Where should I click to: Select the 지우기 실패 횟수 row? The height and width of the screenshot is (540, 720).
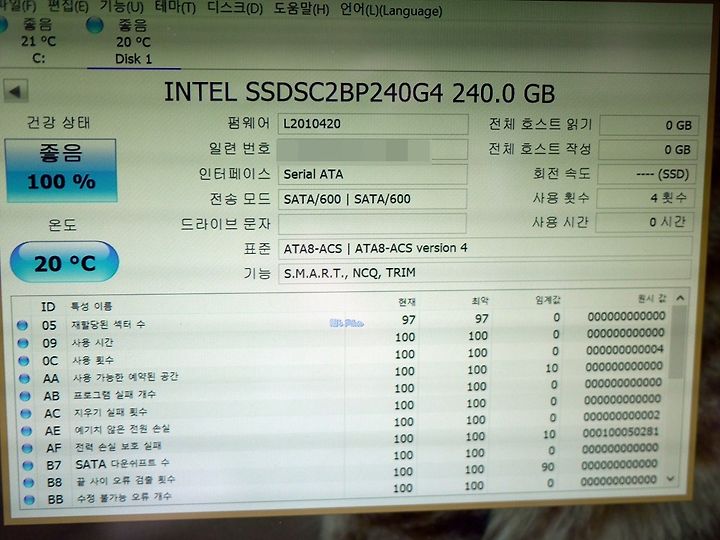tap(344, 408)
